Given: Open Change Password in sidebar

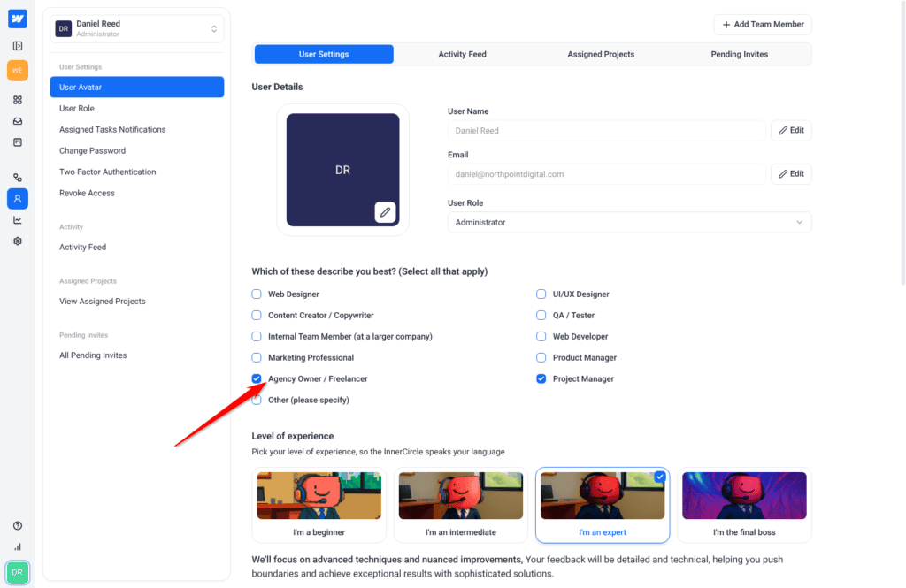Looking at the screenshot, I should click(x=92, y=150).
